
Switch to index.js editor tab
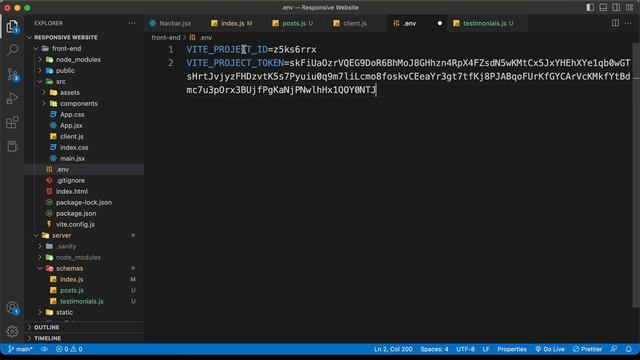click(x=233, y=23)
